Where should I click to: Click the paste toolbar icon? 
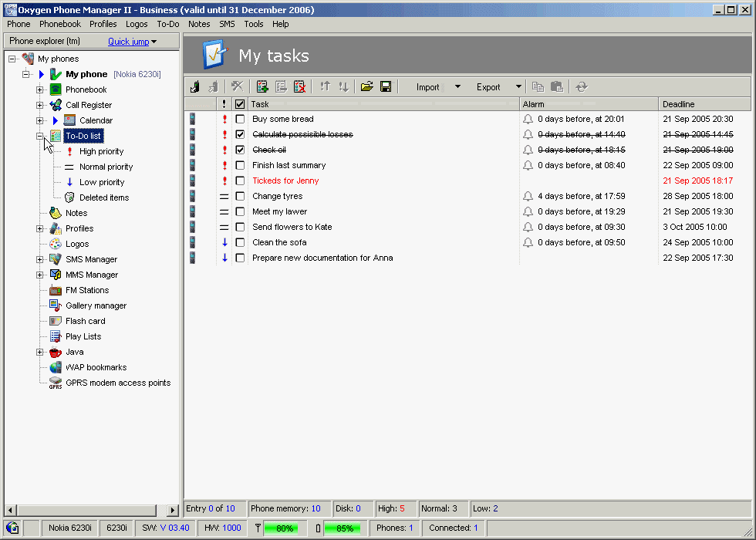[x=557, y=86]
